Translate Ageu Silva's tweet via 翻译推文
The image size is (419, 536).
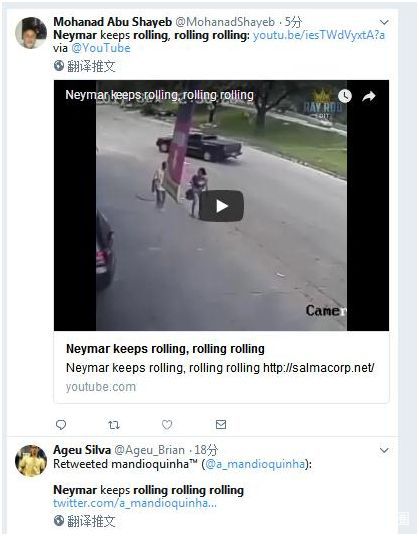[84, 521]
